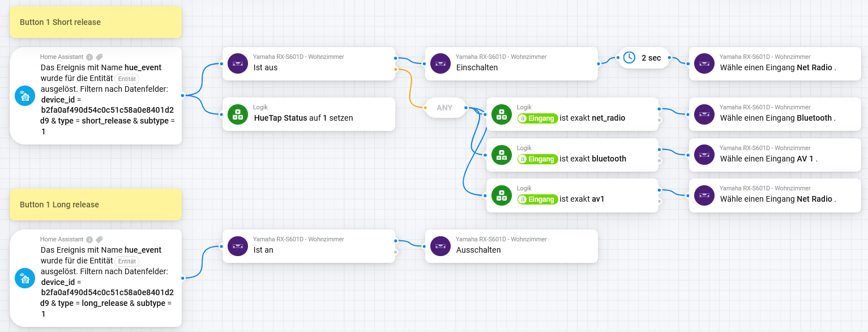Click the Eingang tag in the net_radio condition
The width and height of the screenshot is (868, 332).
[x=537, y=118]
